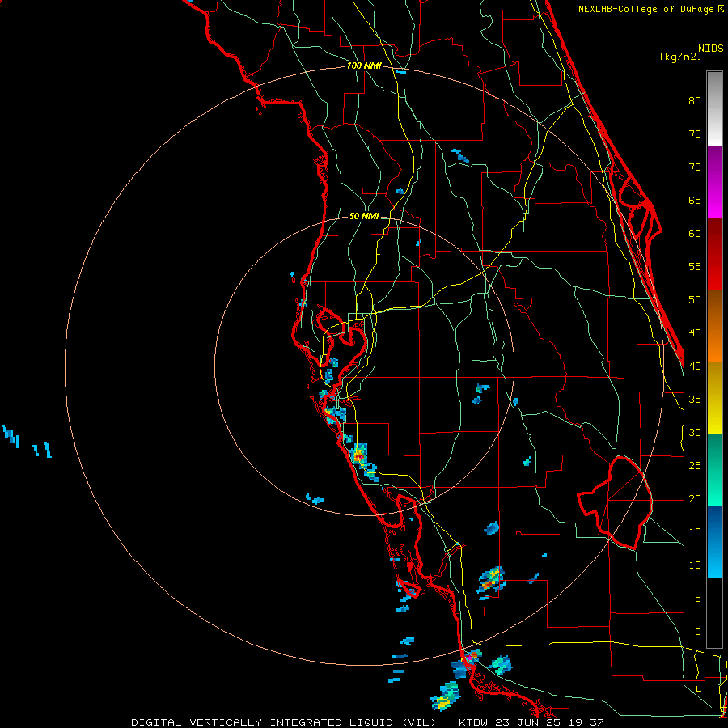This screenshot has width=728, height=728.
Task: Click the 30 value on the VIL scale
Action: pyautogui.click(x=695, y=433)
